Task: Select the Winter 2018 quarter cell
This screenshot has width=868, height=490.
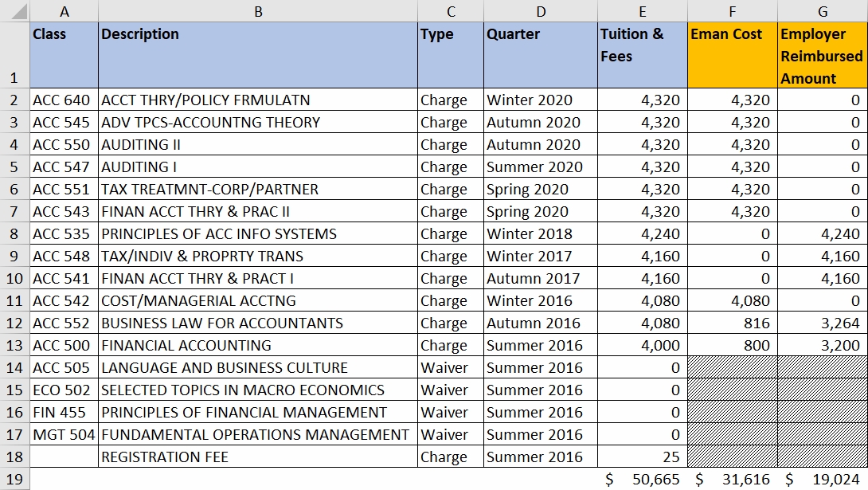Action: pos(540,234)
